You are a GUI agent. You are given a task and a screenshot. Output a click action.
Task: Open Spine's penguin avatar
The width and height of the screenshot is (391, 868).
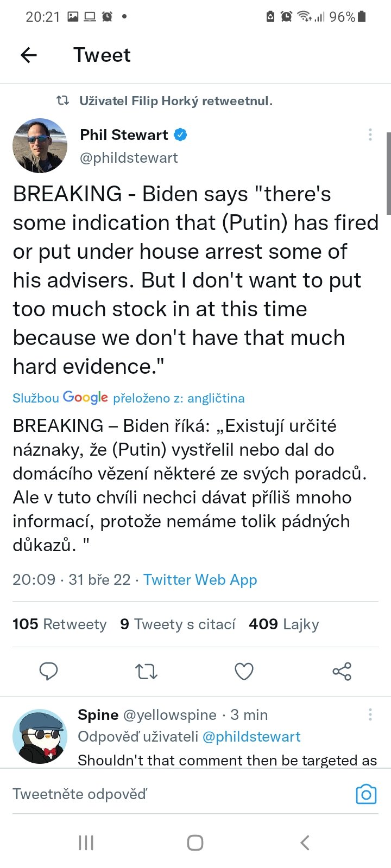tap(40, 736)
